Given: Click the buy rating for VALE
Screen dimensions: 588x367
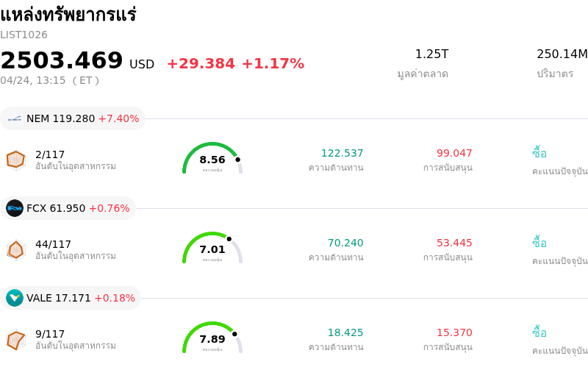Looking at the screenshot, I should point(539,332).
